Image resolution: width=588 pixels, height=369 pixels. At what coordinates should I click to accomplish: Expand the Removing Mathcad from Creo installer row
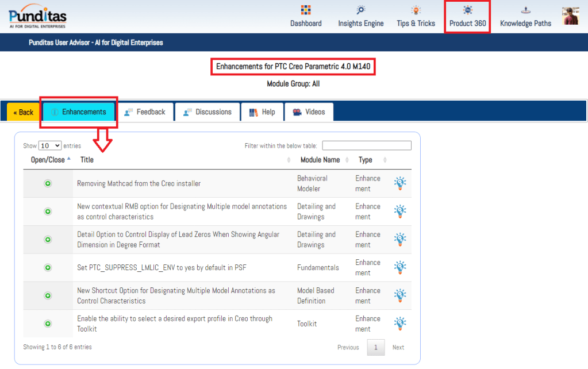click(48, 183)
